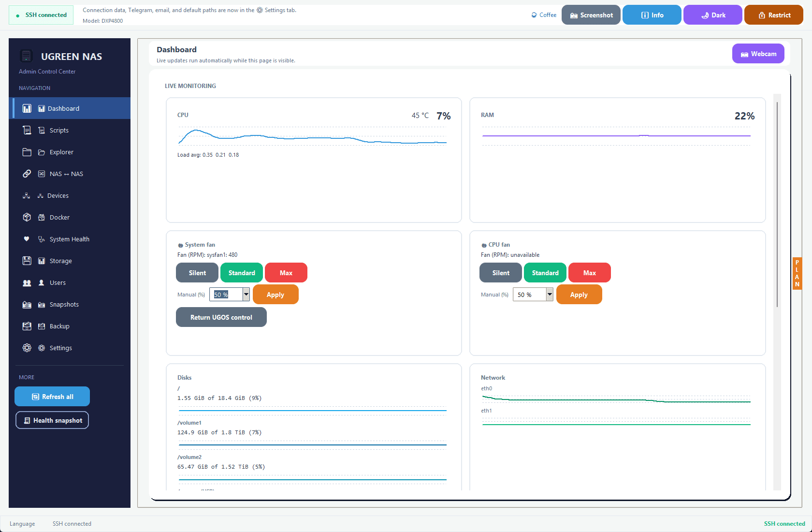Open the Explorer folder icon in navigation
This screenshot has height=532, width=812.
27,152
